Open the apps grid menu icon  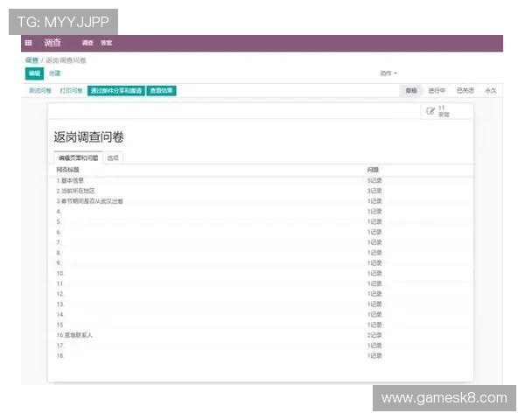(x=29, y=43)
